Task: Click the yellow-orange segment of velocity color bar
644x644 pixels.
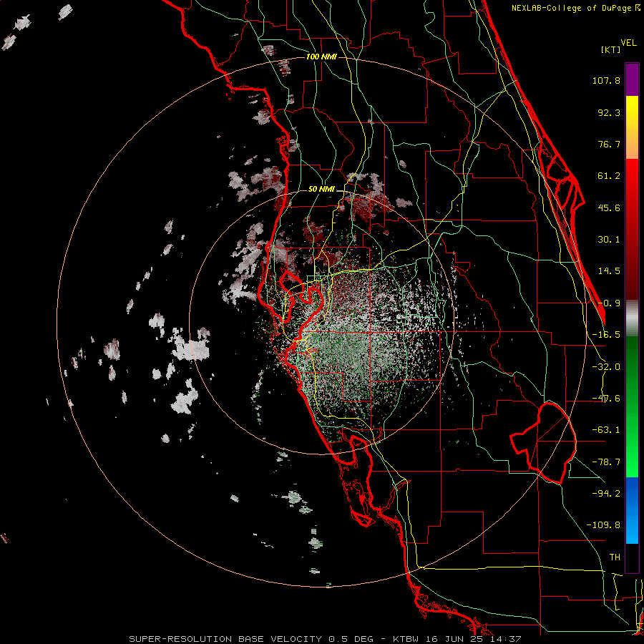Action: tap(632, 127)
